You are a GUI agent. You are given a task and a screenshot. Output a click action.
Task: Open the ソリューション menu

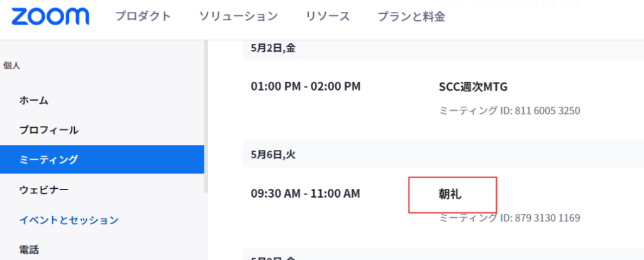point(238,16)
